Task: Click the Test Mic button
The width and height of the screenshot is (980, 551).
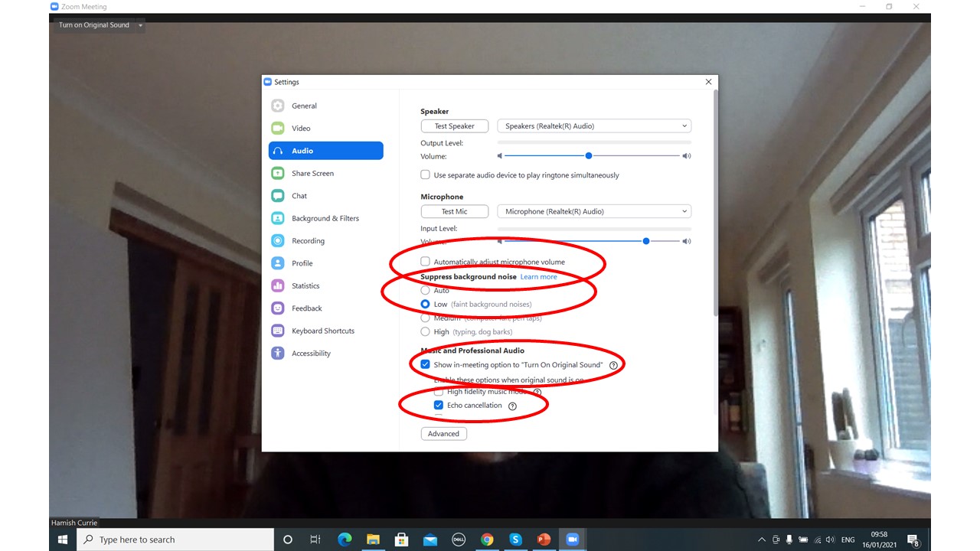Action: pyautogui.click(x=455, y=211)
